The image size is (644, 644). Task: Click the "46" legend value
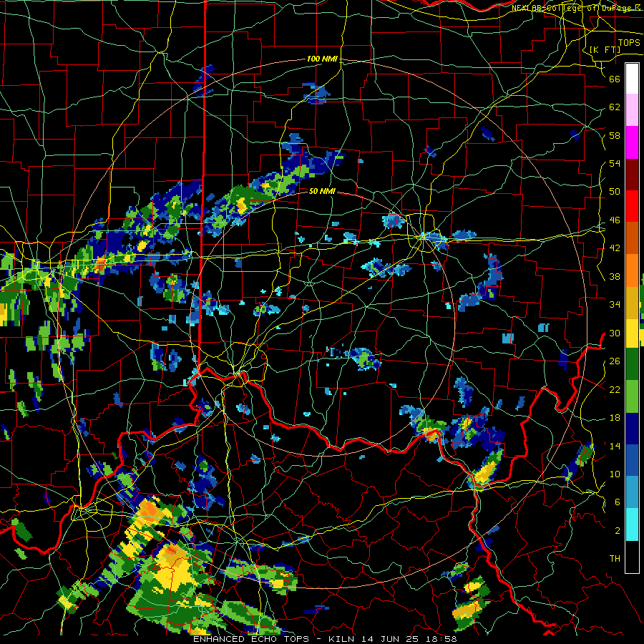[615, 220]
